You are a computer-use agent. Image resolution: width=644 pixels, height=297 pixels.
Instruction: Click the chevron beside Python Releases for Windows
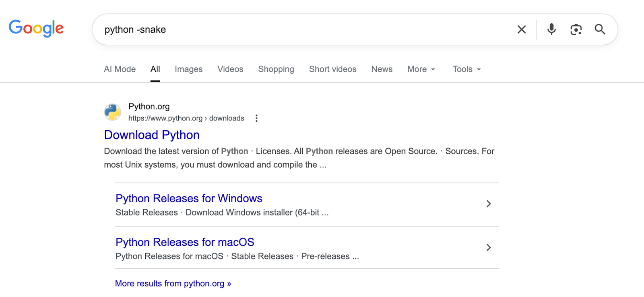pos(488,204)
